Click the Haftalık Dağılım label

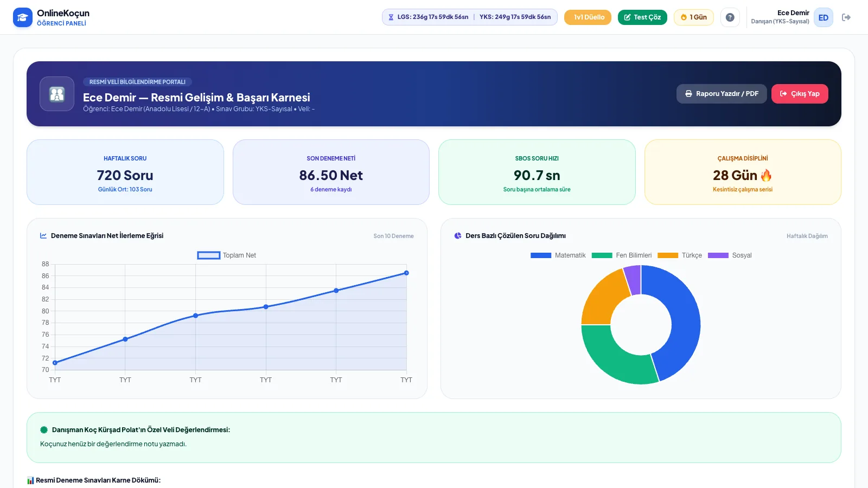coord(807,236)
